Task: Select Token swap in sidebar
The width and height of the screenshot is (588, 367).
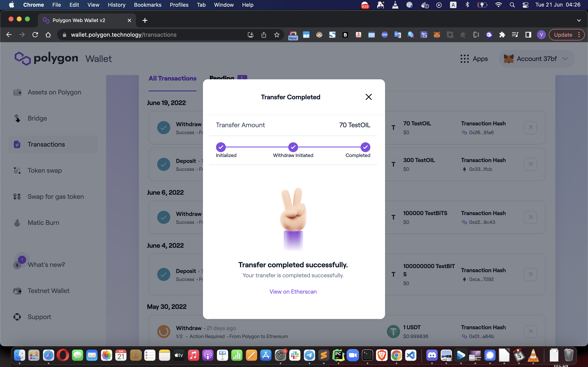Action: point(45,170)
